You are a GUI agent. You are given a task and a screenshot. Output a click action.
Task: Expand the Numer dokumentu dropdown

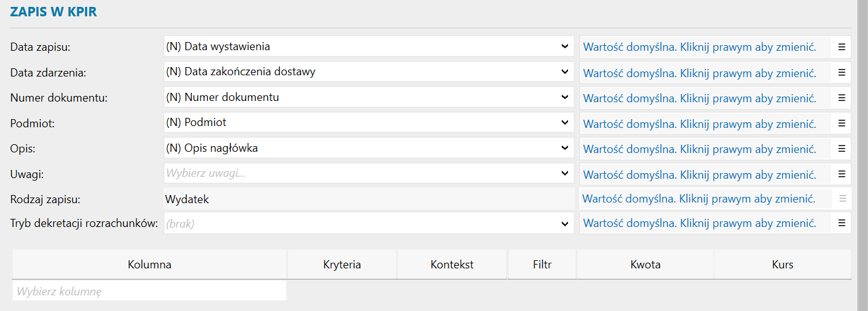click(x=565, y=98)
